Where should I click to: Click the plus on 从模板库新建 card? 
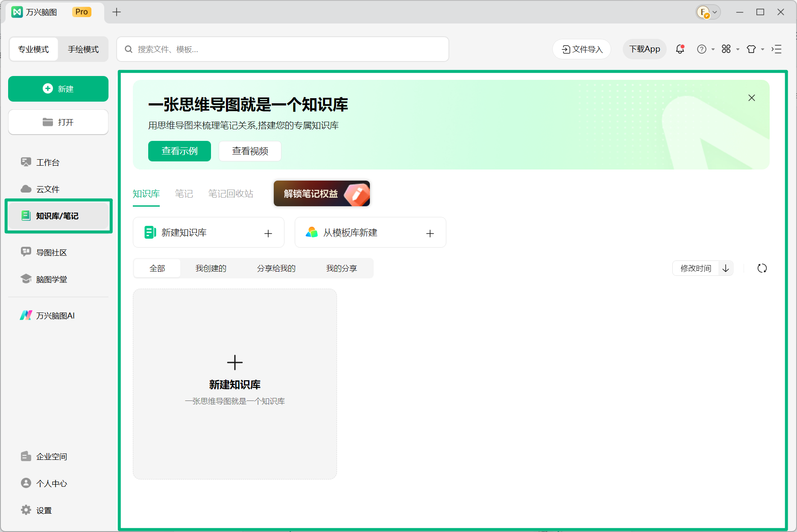(x=430, y=233)
